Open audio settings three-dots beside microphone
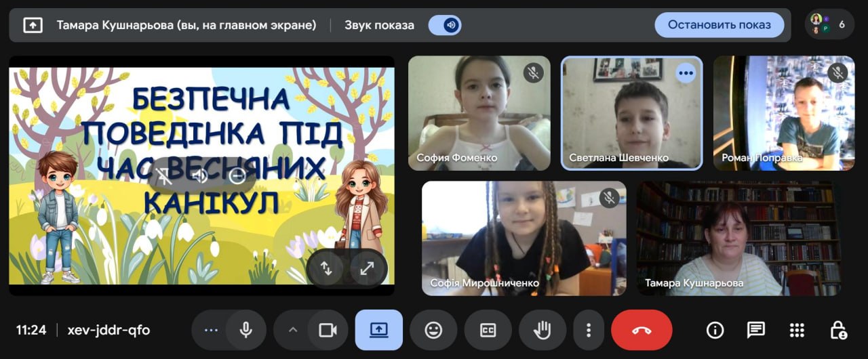 click(211, 330)
